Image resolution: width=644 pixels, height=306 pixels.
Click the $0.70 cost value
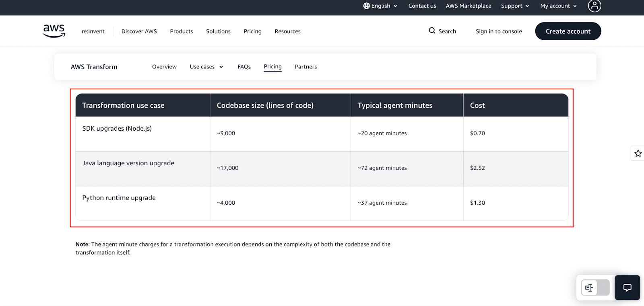pyautogui.click(x=477, y=133)
